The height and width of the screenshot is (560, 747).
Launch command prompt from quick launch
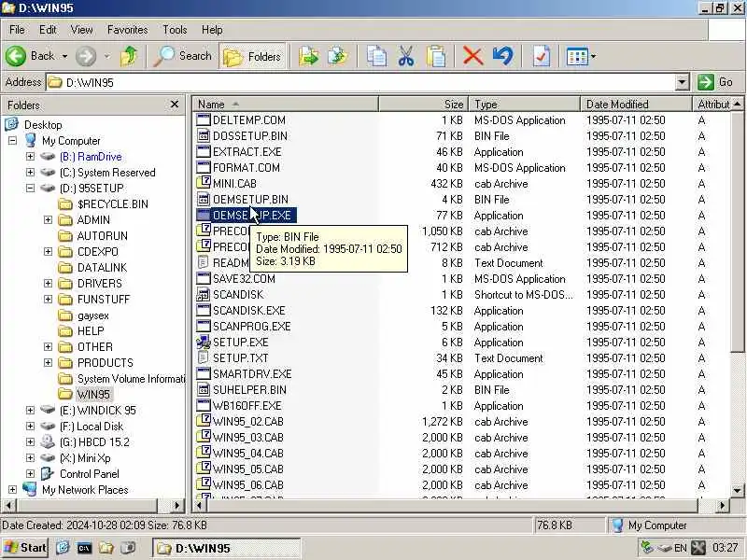84,548
